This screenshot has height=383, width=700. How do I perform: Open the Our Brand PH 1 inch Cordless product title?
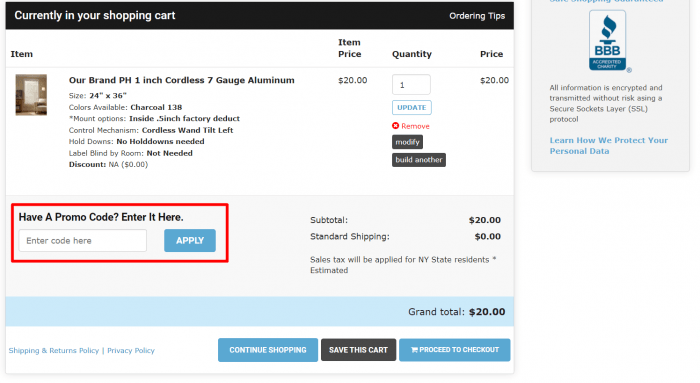coord(182,80)
